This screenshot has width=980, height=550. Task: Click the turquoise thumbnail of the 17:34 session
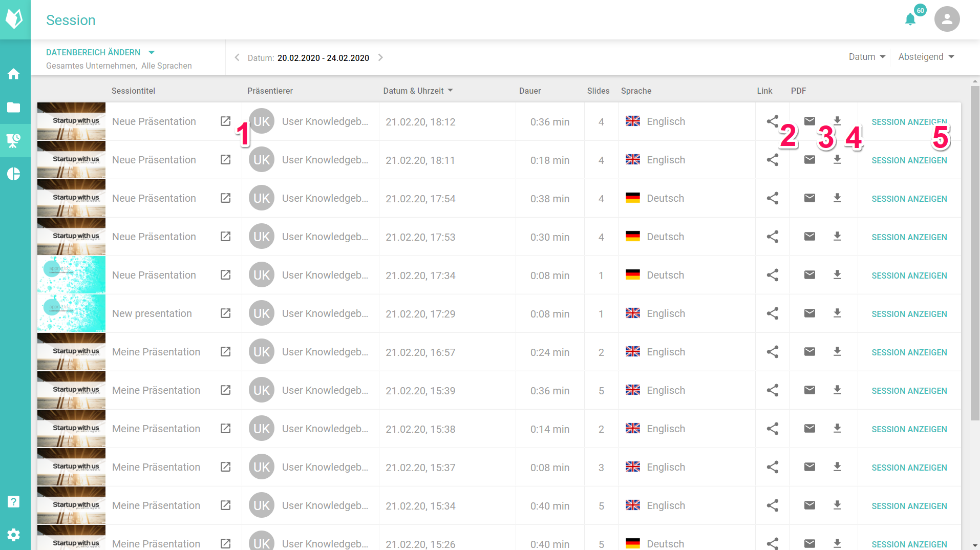[x=71, y=275]
